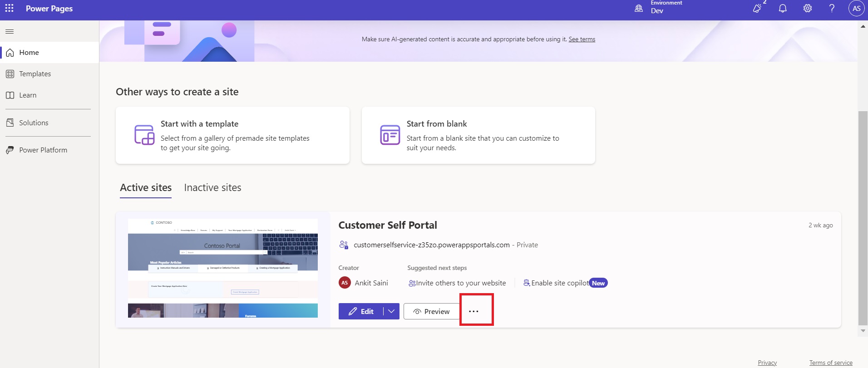
Task: Expand the Edit button dropdown chevron
Action: click(x=391, y=311)
